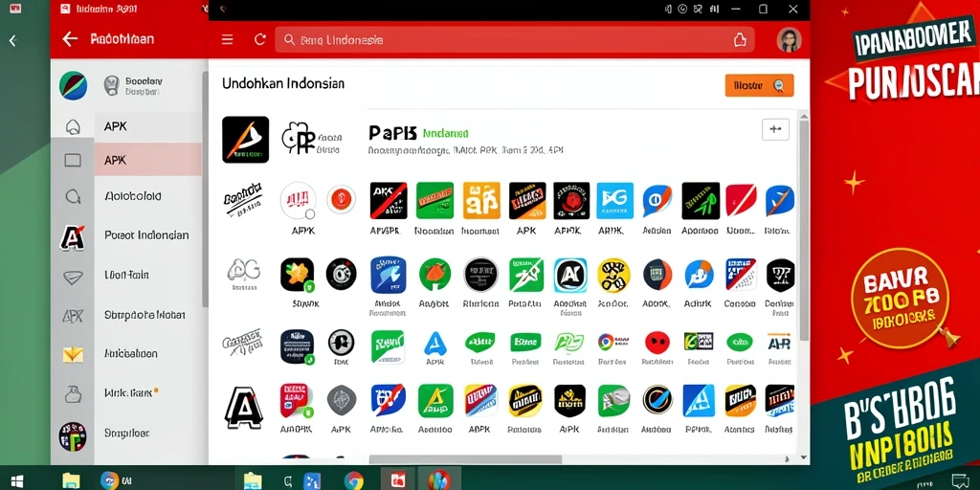Click the bag icon inside the search bar

740,40
